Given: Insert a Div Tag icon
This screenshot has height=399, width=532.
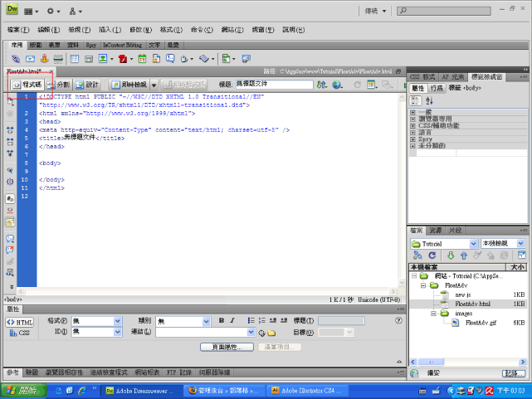Looking at the screenshot, I should coord(89,59).
